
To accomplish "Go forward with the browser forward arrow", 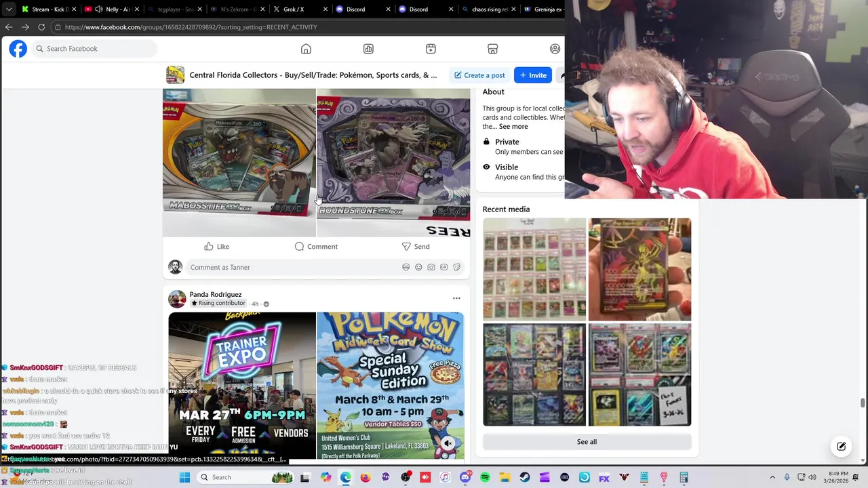I will 25,27.
